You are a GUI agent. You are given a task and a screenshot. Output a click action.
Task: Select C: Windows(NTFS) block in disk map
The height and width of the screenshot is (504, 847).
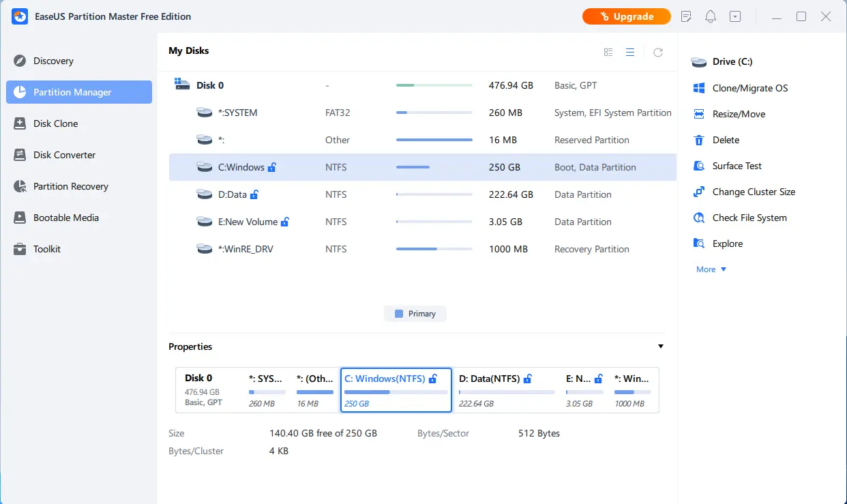396,390
